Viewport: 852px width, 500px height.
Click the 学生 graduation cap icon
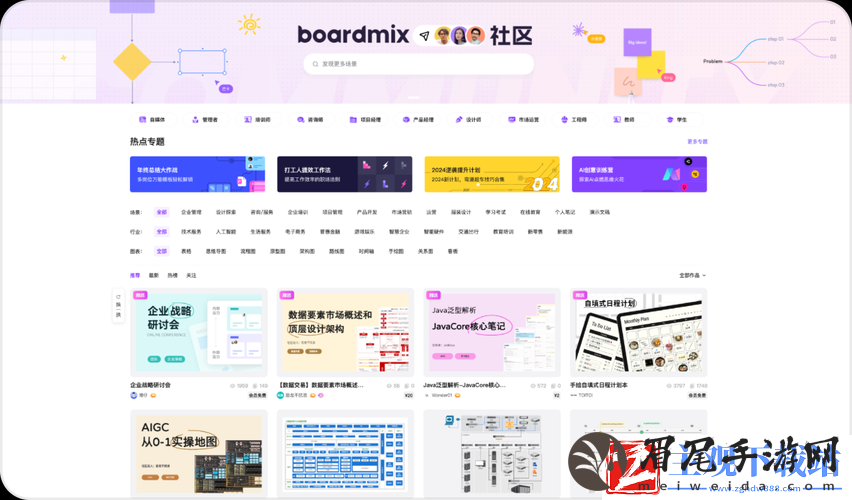coord(669,120)
